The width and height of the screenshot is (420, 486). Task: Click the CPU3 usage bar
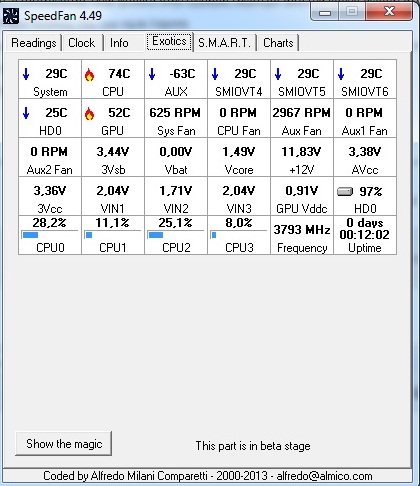pyautogui.click(x=239, y=235)
